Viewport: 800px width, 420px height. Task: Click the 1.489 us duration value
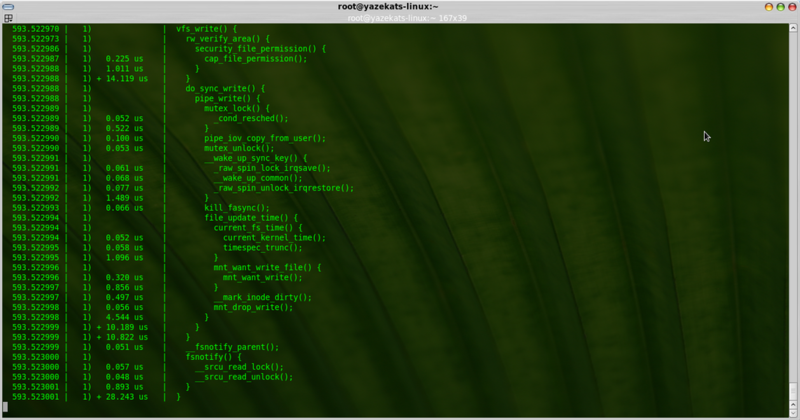tap(124, 198)
